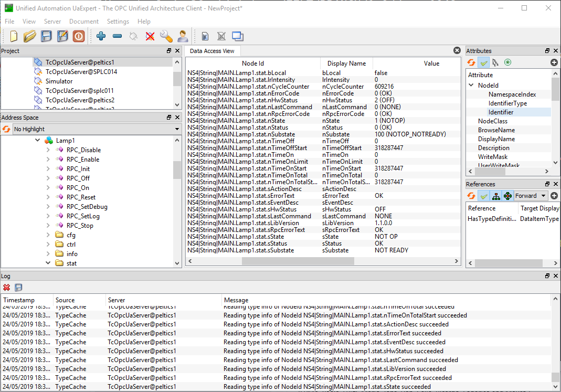Click the Remove Server minus icon
Screen dimensions: 561x392
coord(118,36)
